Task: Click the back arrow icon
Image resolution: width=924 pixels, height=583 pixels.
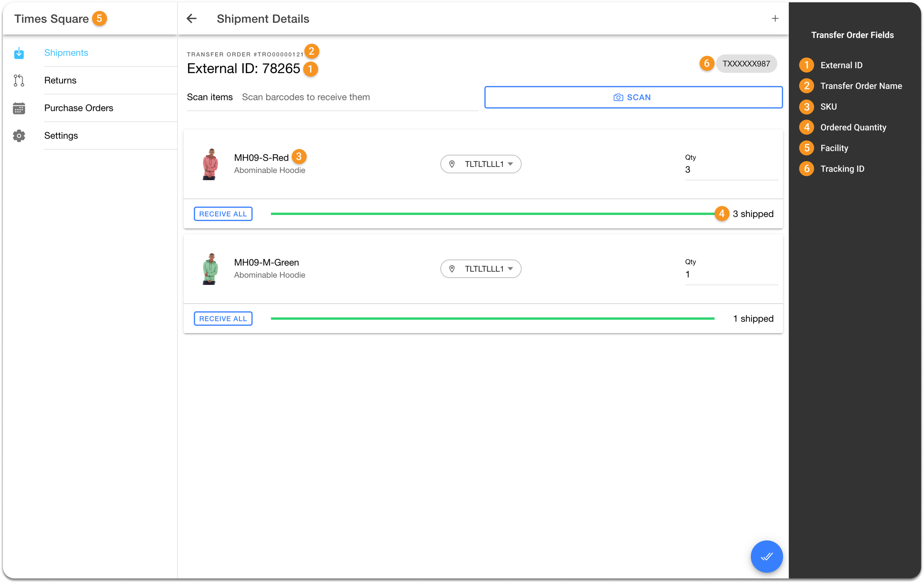Action: [x=192, y=18]
